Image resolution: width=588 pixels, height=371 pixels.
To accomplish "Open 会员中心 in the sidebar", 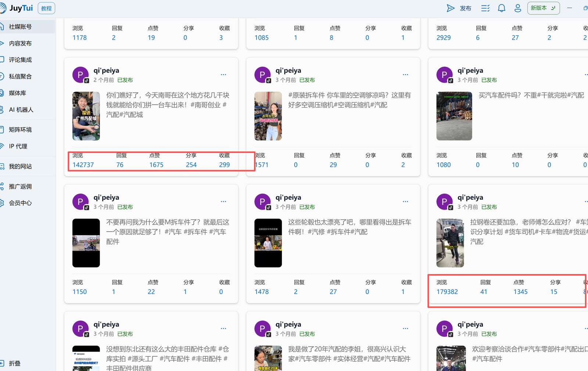I will [x=21, y=203].
